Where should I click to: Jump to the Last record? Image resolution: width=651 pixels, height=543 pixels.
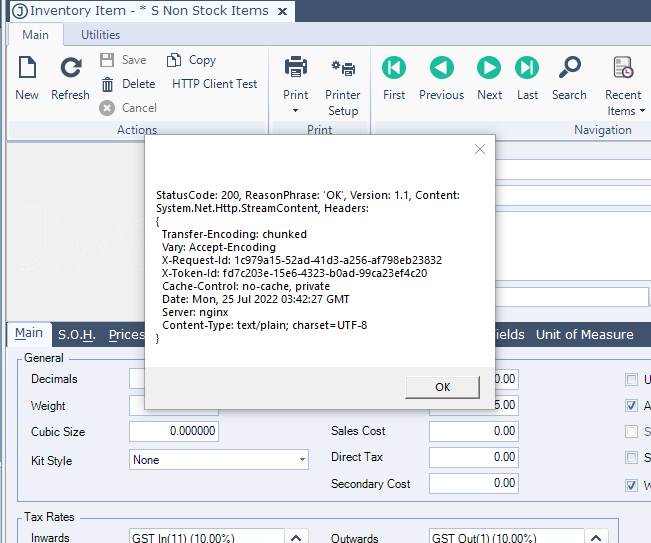tap(527, 68)
